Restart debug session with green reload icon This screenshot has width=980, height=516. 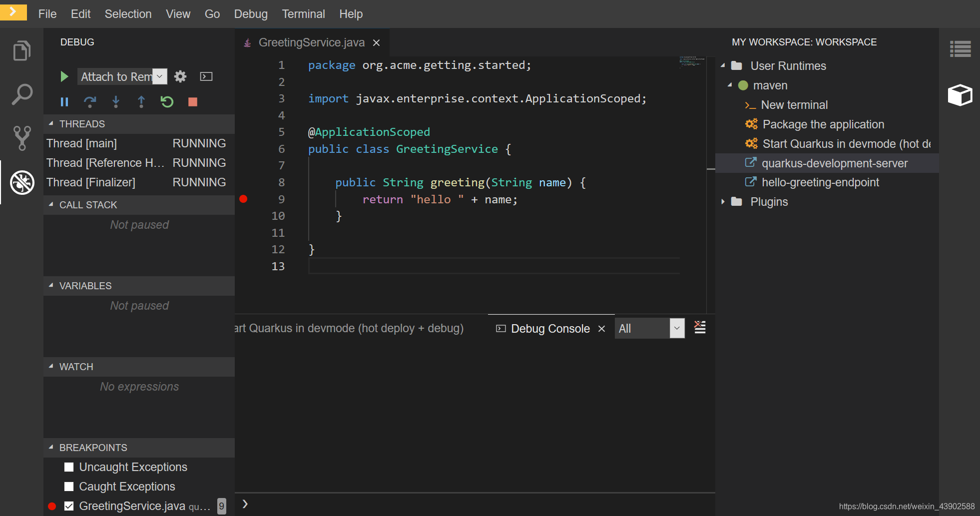tap(167, 102)
